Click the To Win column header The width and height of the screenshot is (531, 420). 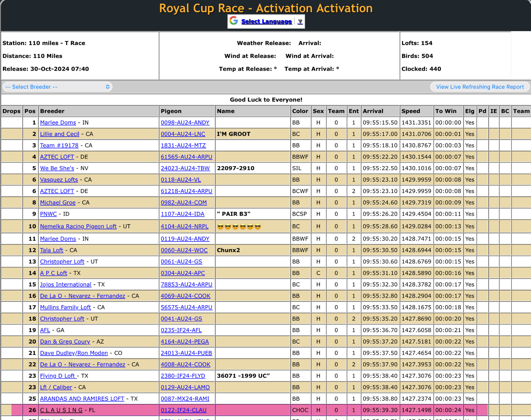[x=446, y=111]
